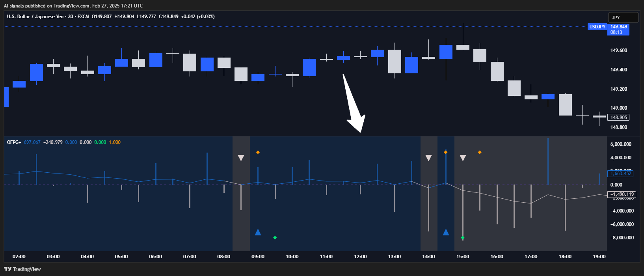Click the 02:00 time axis label
The image size is (644, 276).
pos(19,257)
